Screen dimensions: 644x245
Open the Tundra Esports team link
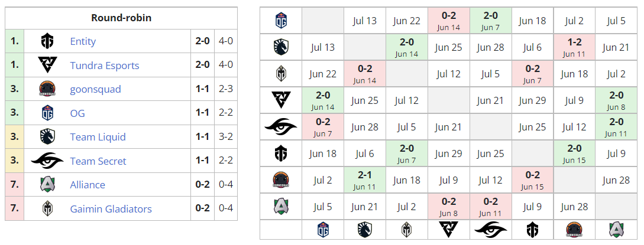pyautogui.click(x=105, y=66)
